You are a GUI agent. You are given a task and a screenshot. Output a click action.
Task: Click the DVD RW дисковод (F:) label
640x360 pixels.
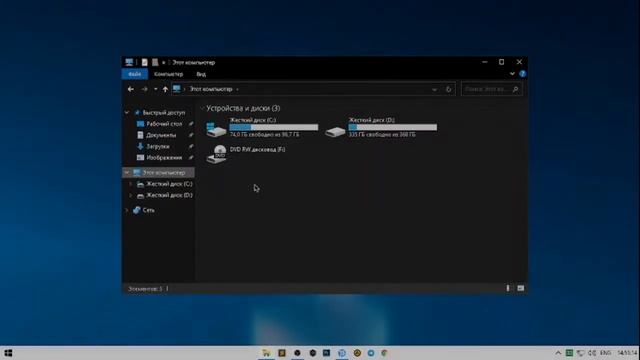258,149
